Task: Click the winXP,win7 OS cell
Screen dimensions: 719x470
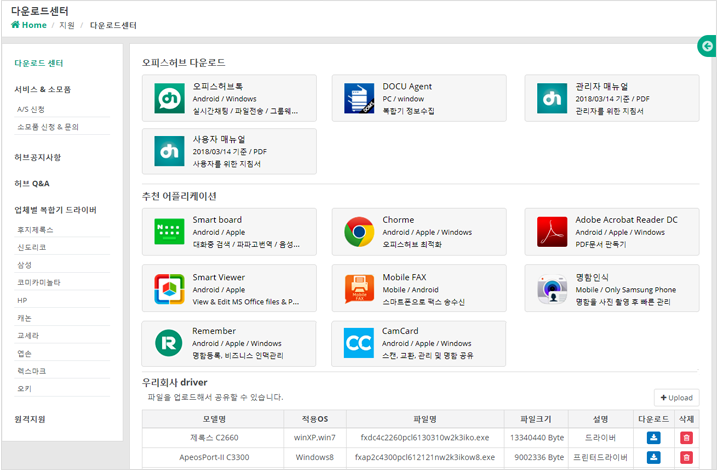Action: [315, 437]
